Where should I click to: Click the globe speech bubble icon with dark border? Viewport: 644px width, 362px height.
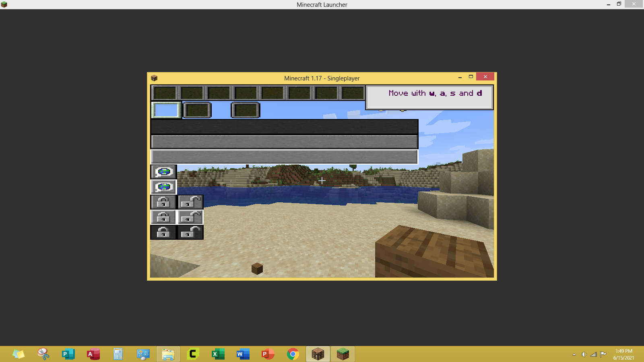pos(164,172)
